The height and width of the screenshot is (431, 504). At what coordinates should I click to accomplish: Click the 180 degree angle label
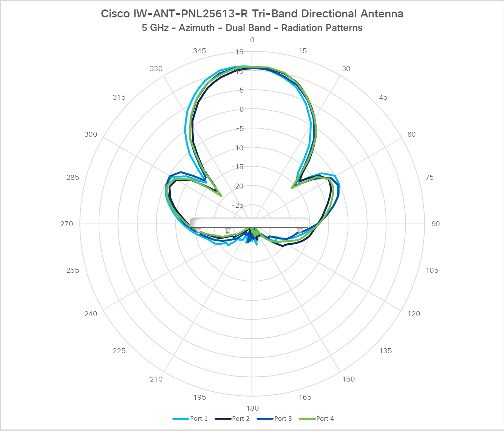pyautogui.click(x=252, y=408)
